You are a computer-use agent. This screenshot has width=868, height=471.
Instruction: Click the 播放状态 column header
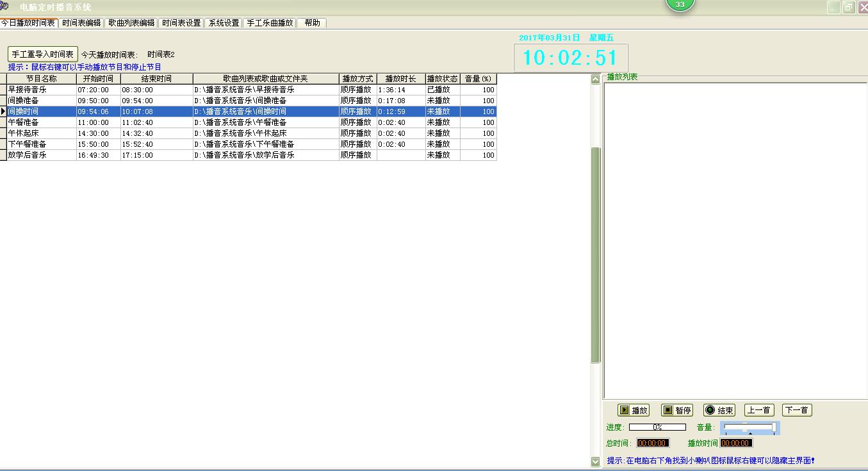click(443, 79)
